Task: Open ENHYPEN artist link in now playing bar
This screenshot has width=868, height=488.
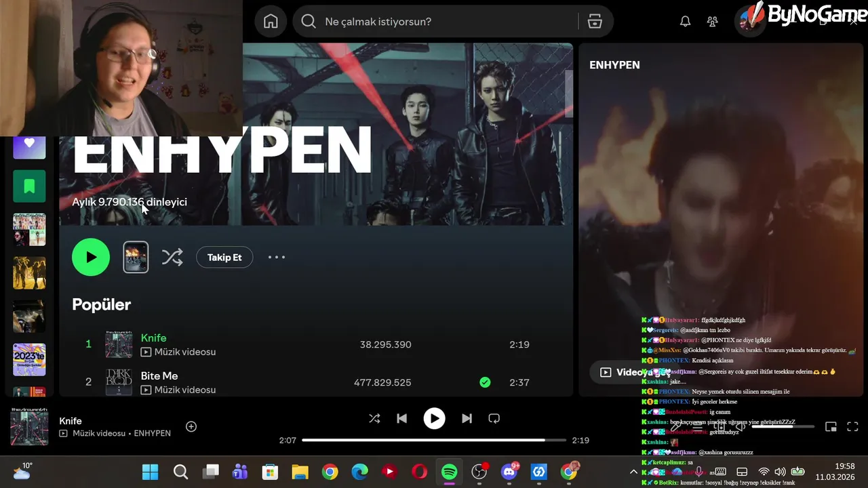Action: (153, 433)
